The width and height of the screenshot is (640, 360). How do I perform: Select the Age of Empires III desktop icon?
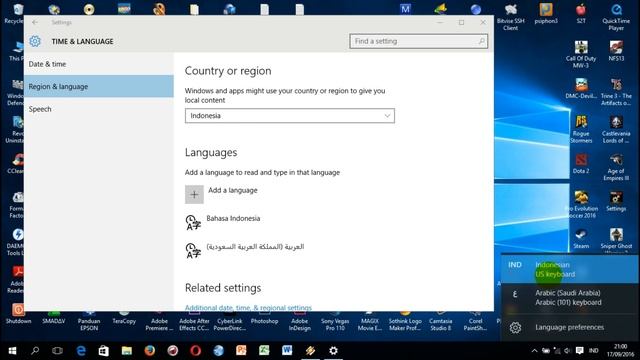616,167
